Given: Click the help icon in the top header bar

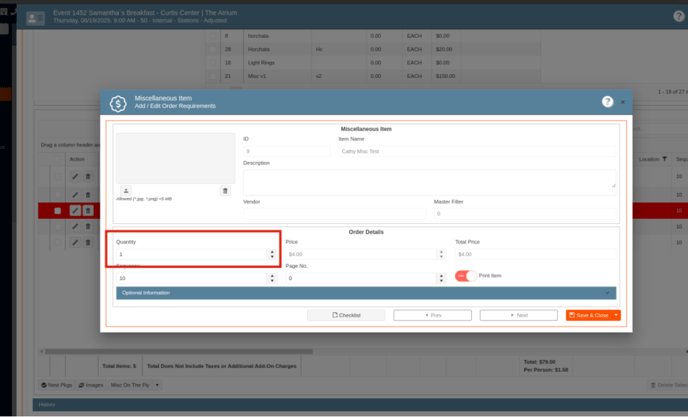Looking at the screenshot, I should click(x=679, y=17).
